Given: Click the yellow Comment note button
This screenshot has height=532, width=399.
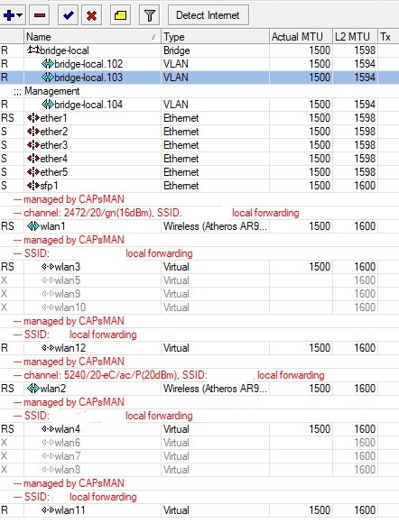Looking at the screenshot, I should click(x=120, y=15).
